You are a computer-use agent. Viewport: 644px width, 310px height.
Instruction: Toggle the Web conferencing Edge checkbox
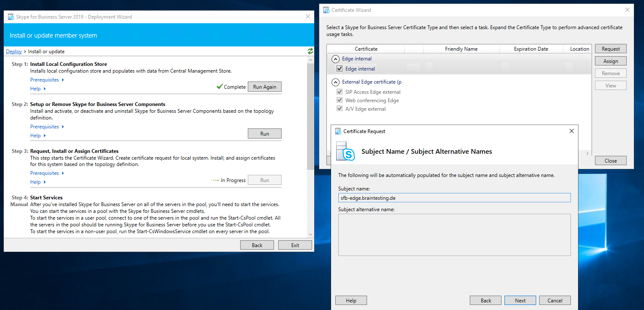point(339,101)
